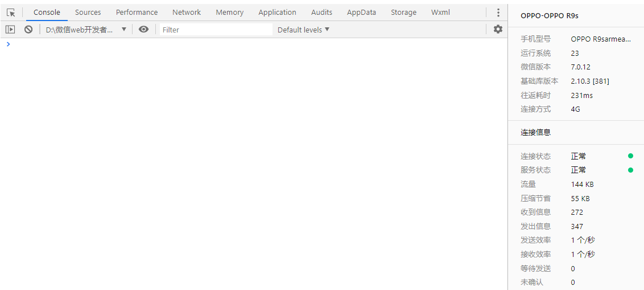Viewport: 644px width, 290px height.
Task: Expand the Default levels dropdown
Action: tap(304, 30)
